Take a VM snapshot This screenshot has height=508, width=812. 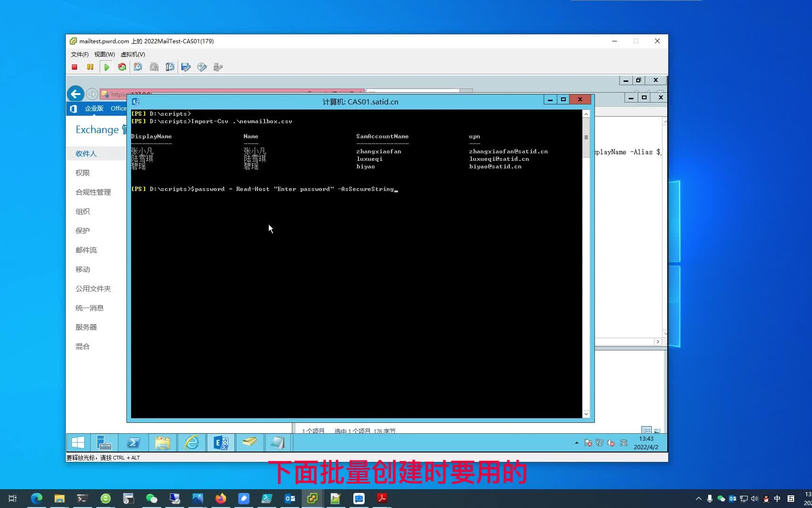point(138,67)
